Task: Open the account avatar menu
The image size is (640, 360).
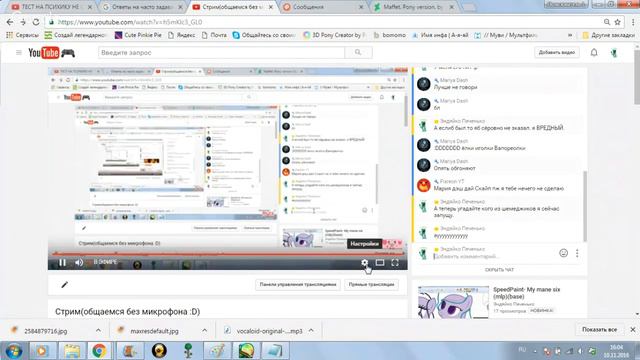Action: coord(614,53)
